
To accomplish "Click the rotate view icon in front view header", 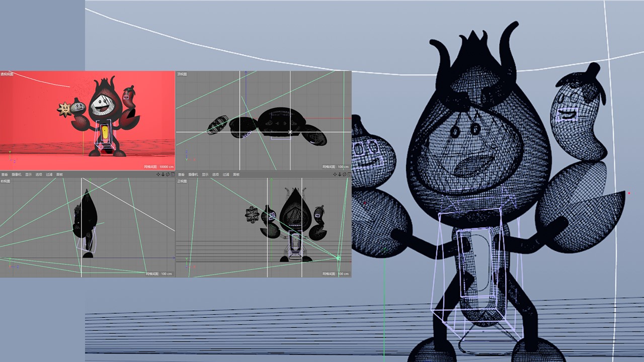I will pyautogui.click(x=344, y=174).
